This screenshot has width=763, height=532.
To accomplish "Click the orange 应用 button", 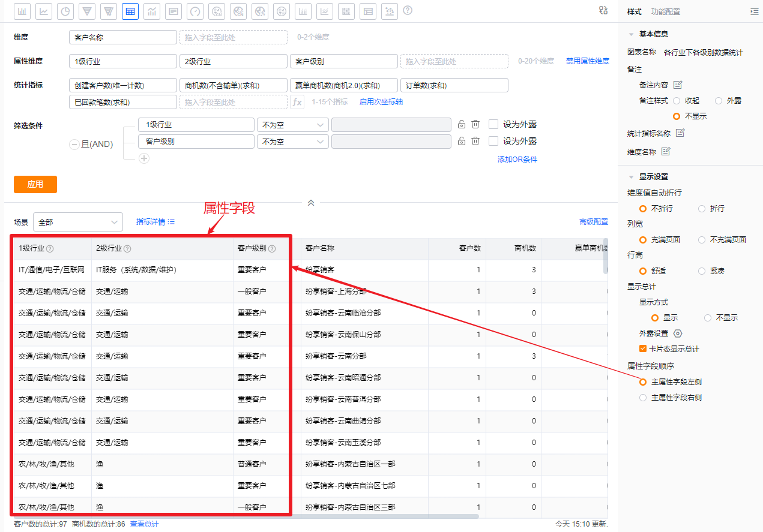I will [x=35, y=184].
